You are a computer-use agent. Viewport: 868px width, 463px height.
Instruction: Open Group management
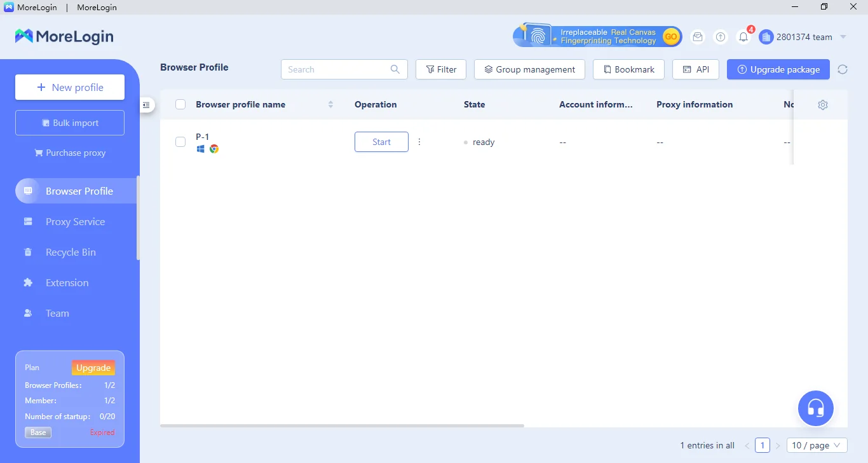tap(529, 69)
